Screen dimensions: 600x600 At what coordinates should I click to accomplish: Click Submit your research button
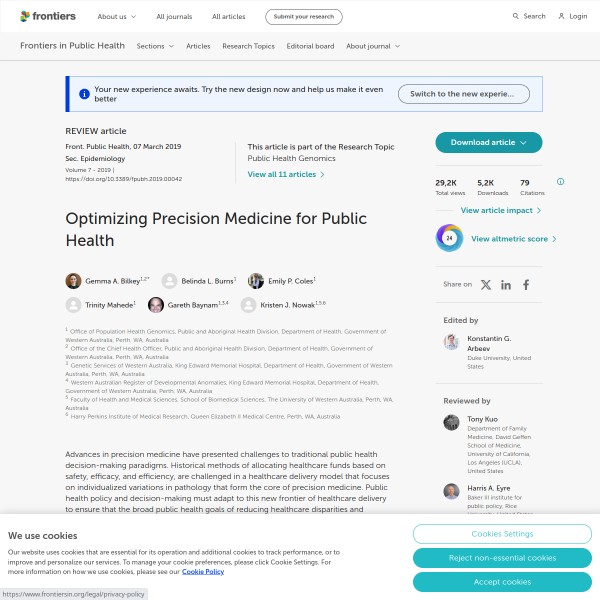[x=303, y=17]
